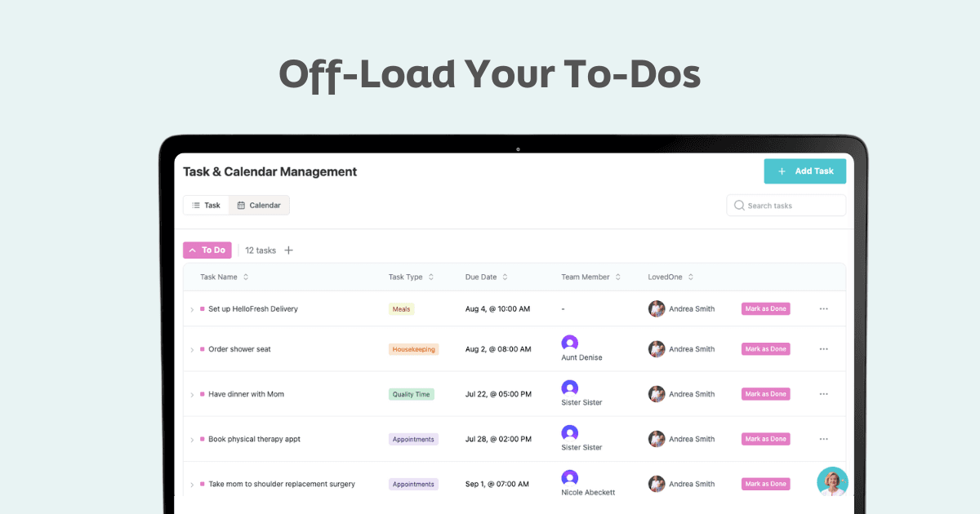Switch to the Calendar tab
This screenshot has height=514, width=980.
click(x=259, y=205)
